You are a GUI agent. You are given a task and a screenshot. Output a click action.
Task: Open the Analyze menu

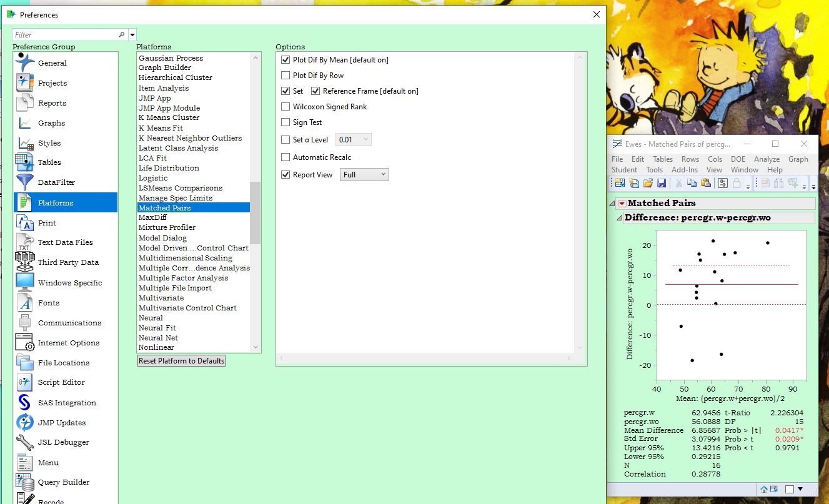tap(767, 159)
